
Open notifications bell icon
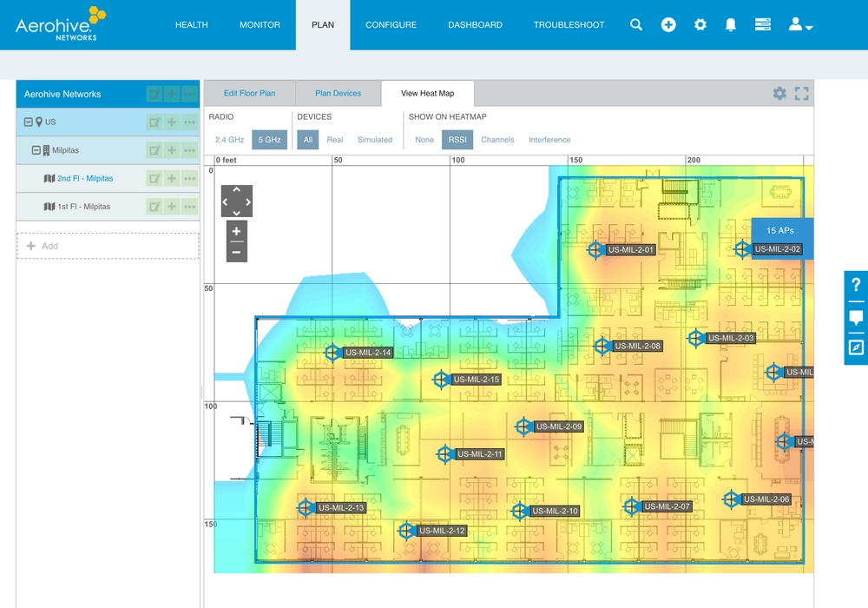[x=731, y=25]
